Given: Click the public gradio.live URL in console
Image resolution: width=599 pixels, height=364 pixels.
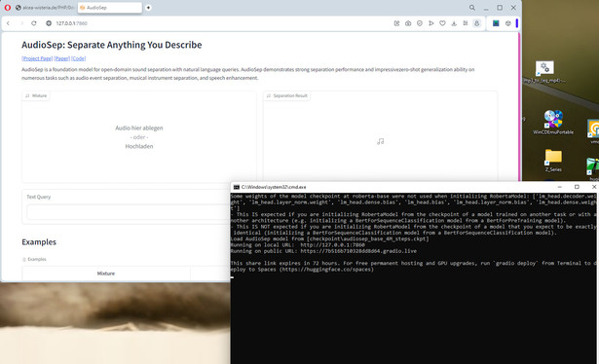Looking at the screenshot, I should pyautogui.click(x=358, y=251).
